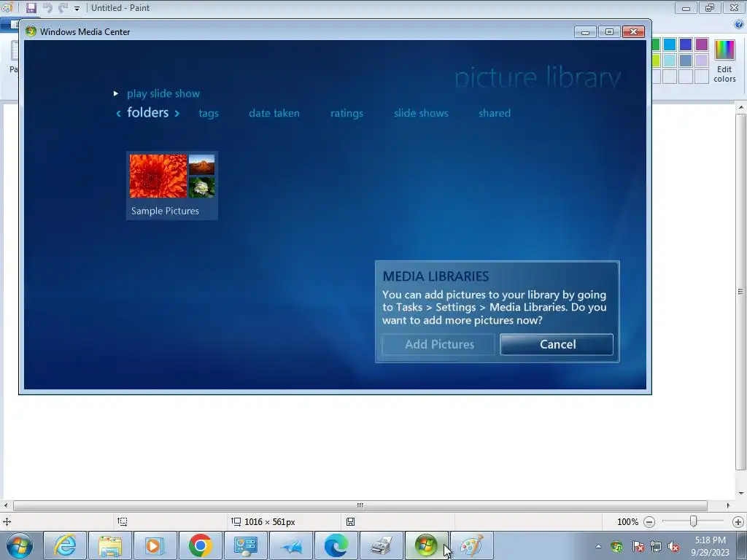
Task: Click the Paint application icon in title bar
Action: (7, 7)
